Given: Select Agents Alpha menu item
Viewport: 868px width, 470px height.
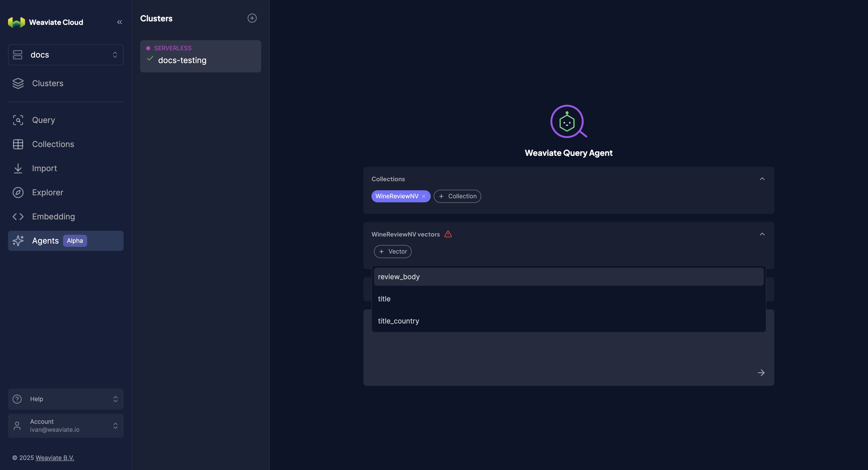Looking at the screenshot, I should tap(66, 241).
